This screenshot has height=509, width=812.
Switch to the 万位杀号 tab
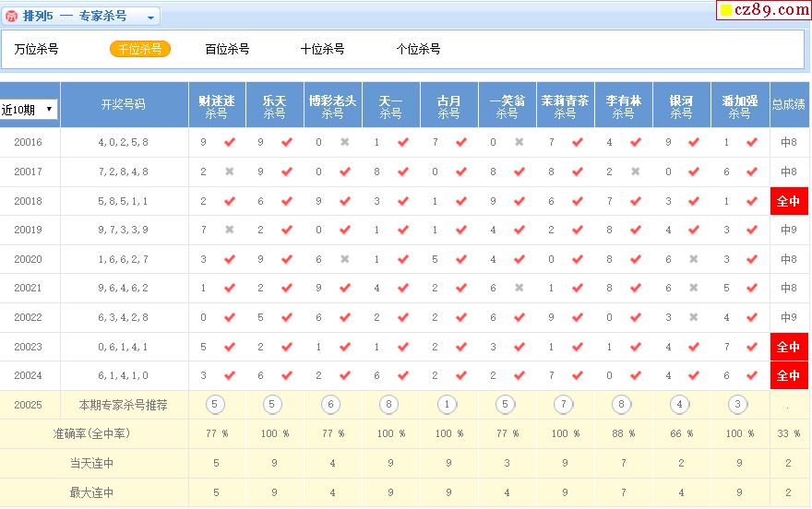point(37,50)
